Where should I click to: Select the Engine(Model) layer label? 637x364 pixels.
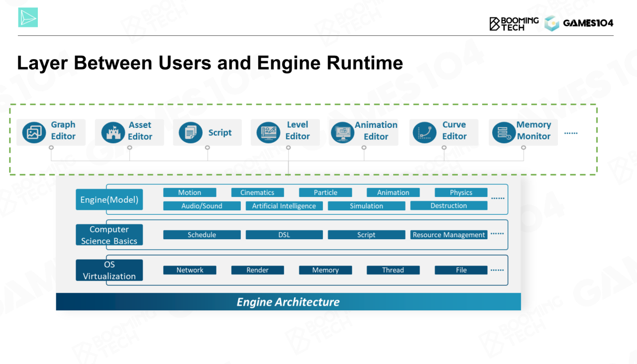pyautogui.click(x=109, y=200)
